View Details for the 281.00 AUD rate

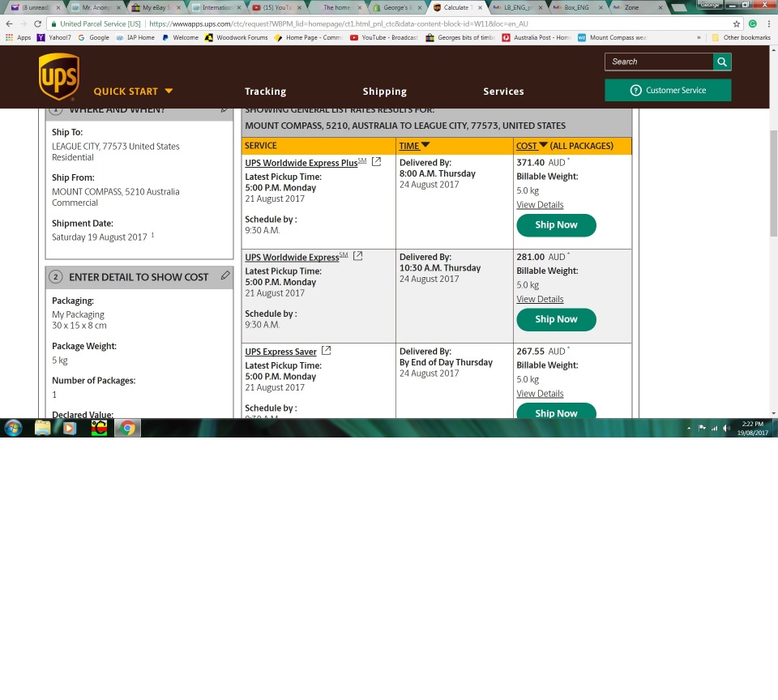(540, 299)
